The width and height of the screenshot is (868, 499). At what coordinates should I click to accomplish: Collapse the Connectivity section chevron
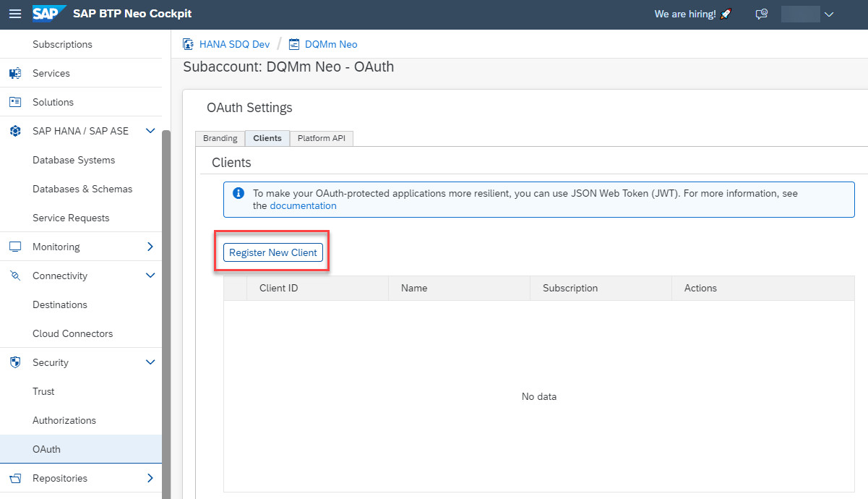(x=150, y=276)
